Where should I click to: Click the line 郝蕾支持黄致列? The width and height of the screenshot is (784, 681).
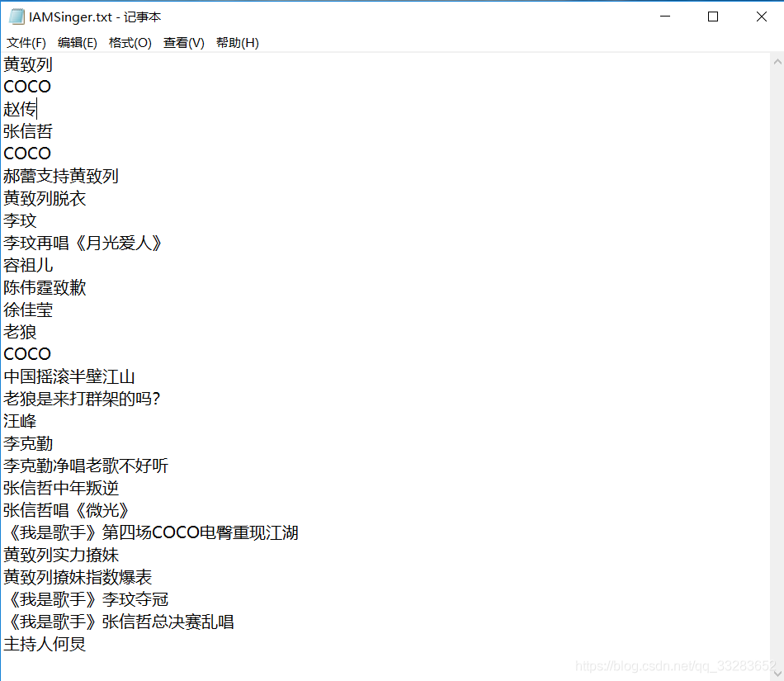pos(61,176)
